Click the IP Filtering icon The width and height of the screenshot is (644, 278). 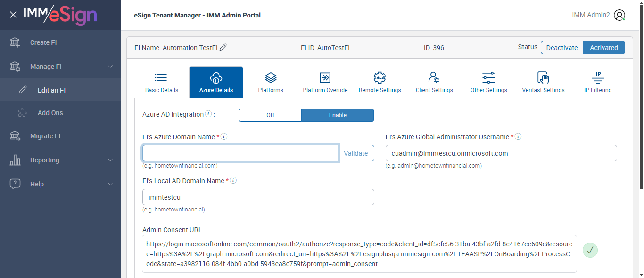point(598,77)
